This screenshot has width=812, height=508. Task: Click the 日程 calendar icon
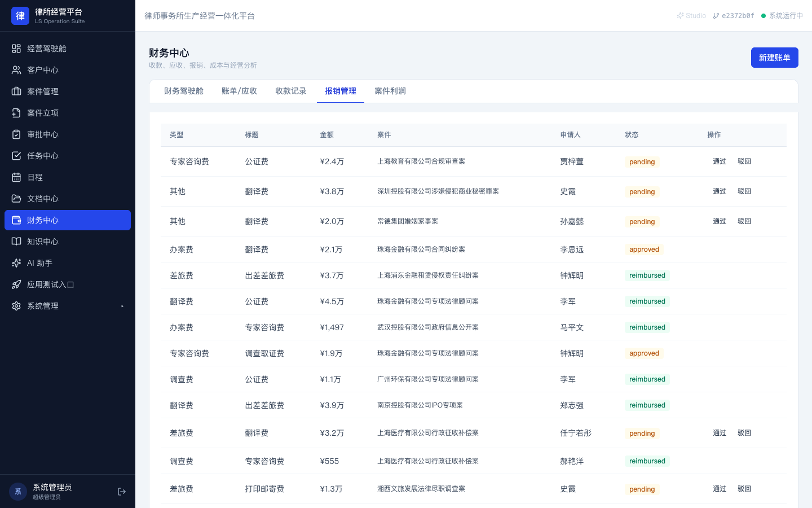pyautogui.click(x=16, y=177)
